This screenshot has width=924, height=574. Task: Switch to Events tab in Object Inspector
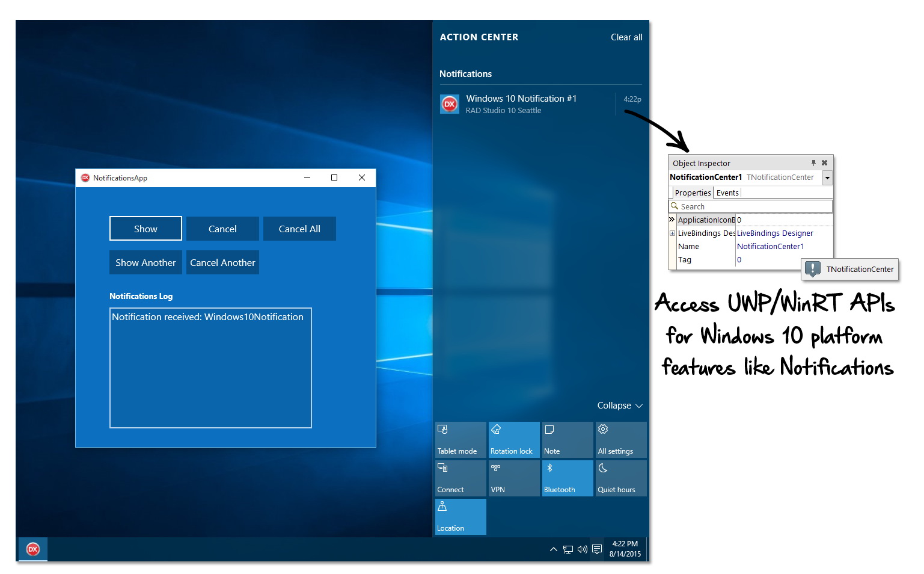727,193
